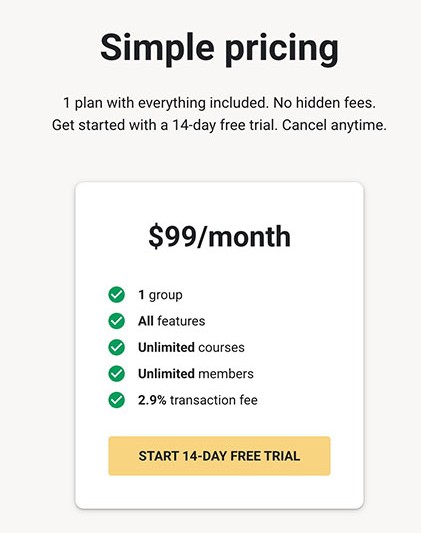Click the 'No hidden fees' phrase
421x533 pixels.
pos(324,103)
